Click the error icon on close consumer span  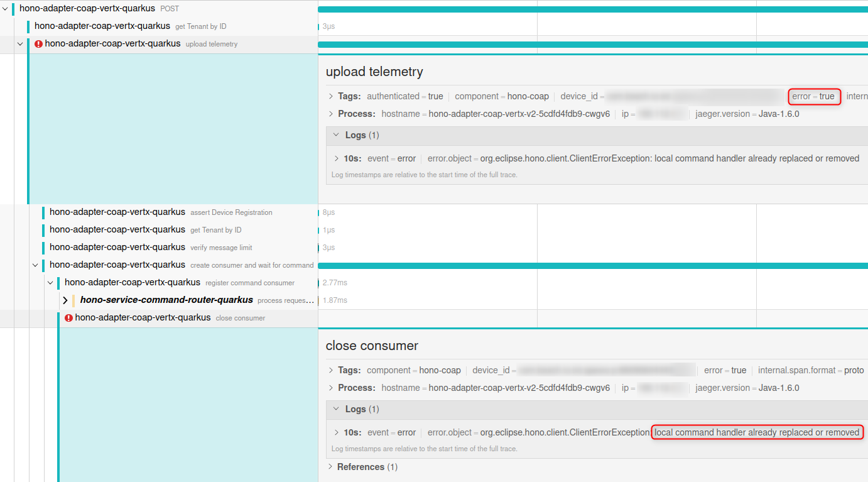[68, 317]
